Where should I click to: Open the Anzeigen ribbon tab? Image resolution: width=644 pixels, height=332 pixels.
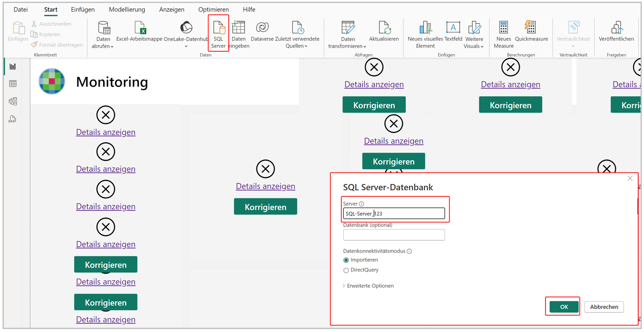point(172,9)
